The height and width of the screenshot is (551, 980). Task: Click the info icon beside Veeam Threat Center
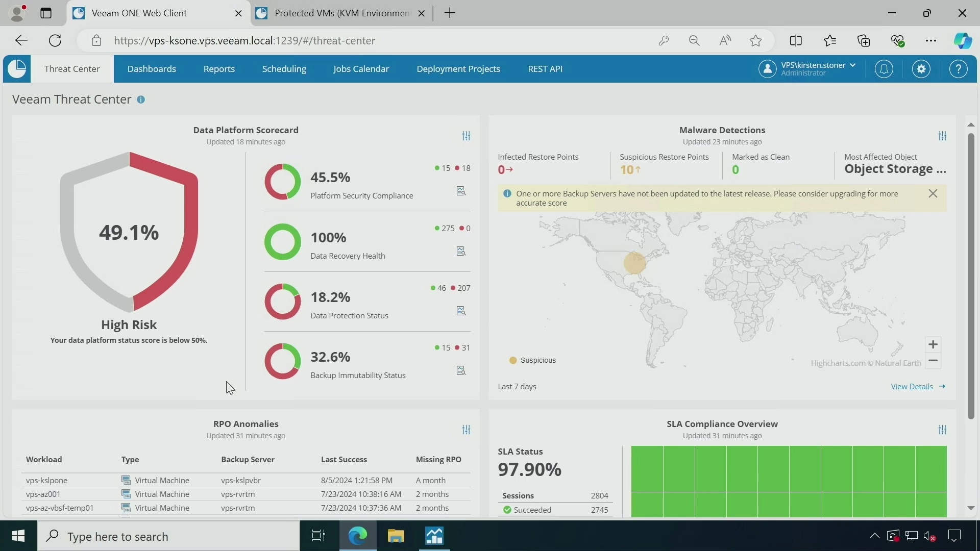(141, 99)
